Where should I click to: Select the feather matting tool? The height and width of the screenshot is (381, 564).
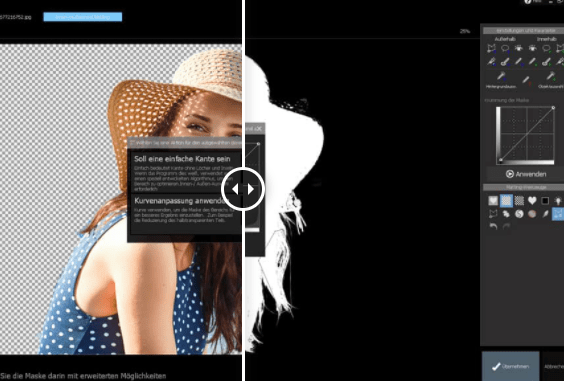545,214
